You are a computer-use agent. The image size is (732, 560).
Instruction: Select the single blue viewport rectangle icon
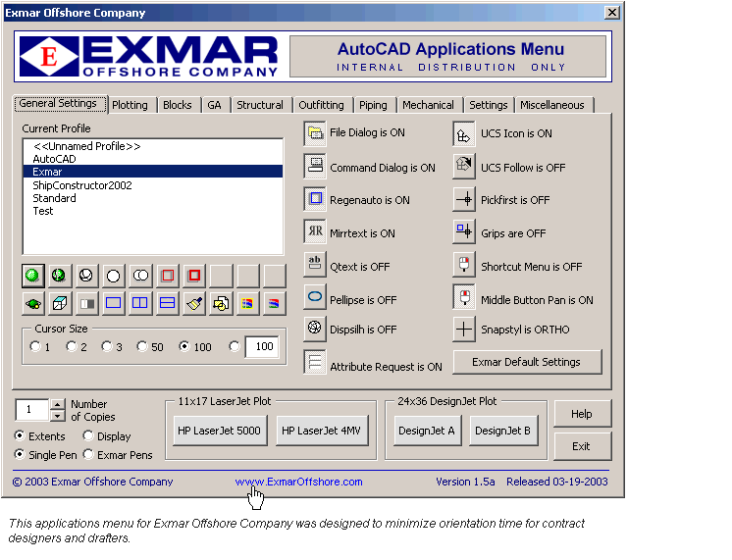[x=113, y=304]
